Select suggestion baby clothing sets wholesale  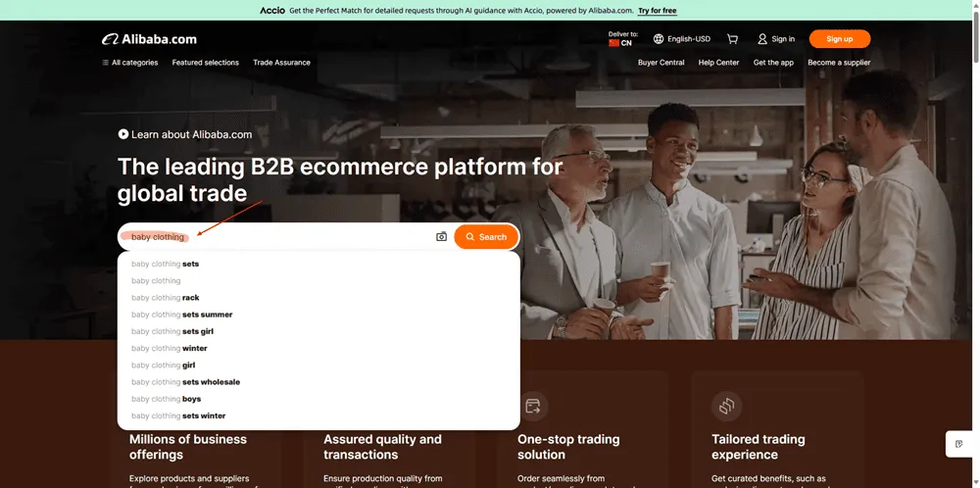click(318, 382)
